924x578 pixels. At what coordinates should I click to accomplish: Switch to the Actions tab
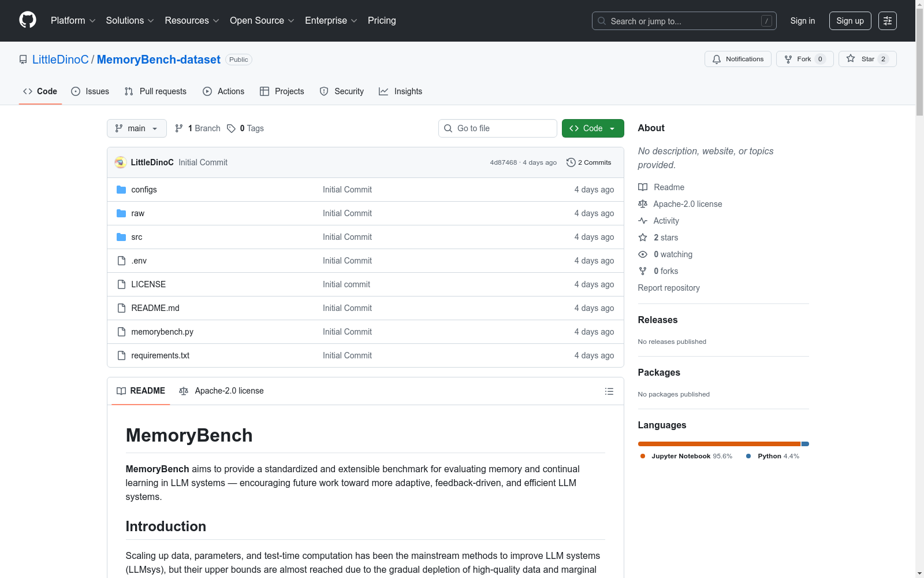tap(223, 91)
